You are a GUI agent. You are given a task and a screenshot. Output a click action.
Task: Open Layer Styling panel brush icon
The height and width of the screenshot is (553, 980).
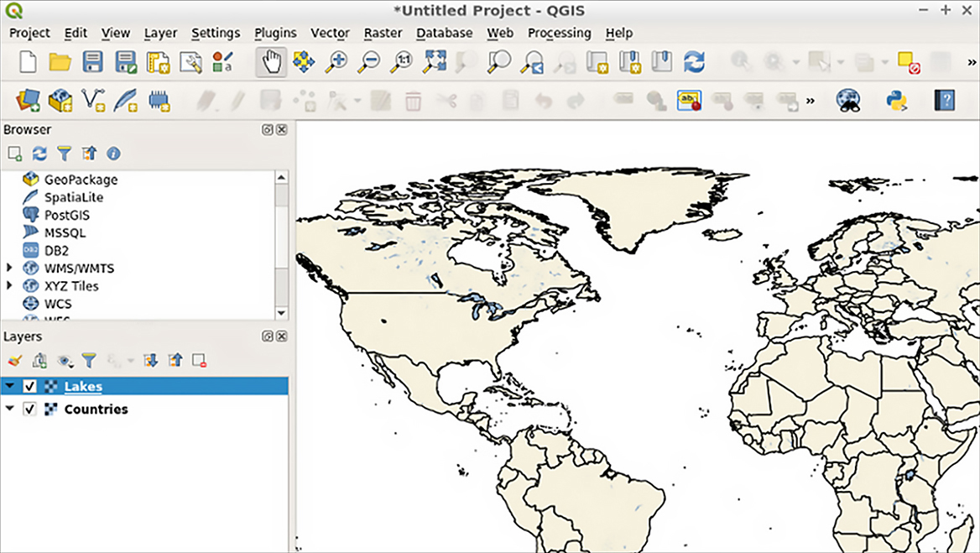pos(15,361)
